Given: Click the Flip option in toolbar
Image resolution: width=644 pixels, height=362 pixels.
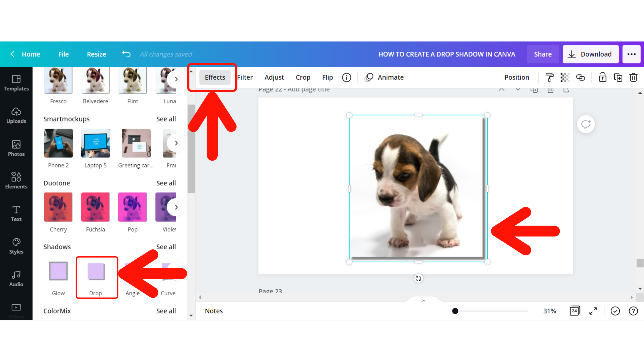Looking at the screenshot, I should coord(327,77).
